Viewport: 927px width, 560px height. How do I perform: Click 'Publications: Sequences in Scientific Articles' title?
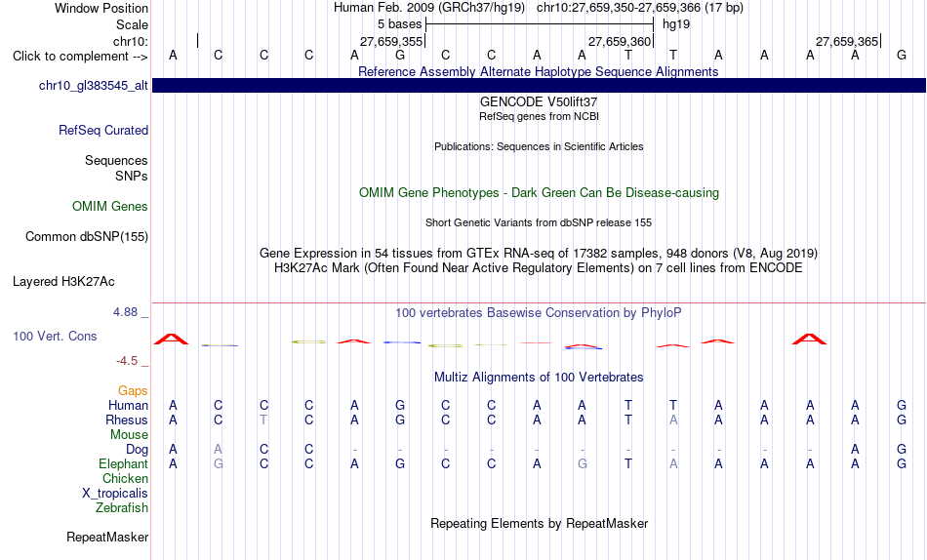tap(539, 146)
